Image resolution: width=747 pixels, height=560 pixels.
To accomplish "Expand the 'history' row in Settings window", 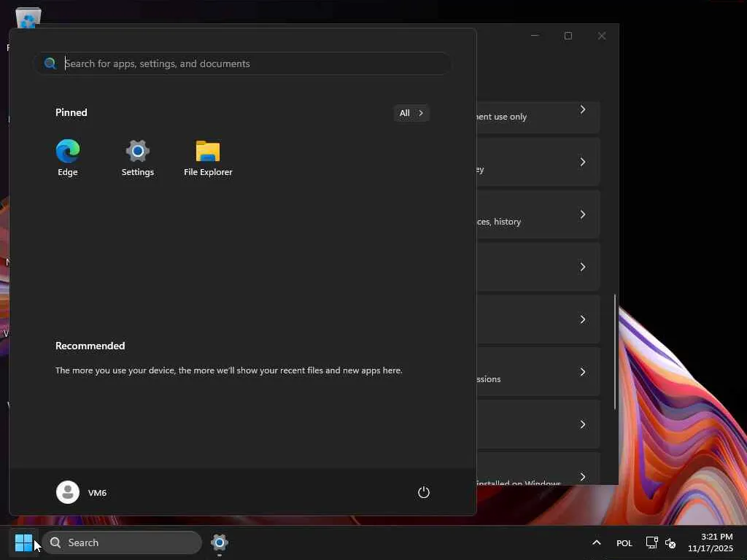I will click(x=538, y=214).
